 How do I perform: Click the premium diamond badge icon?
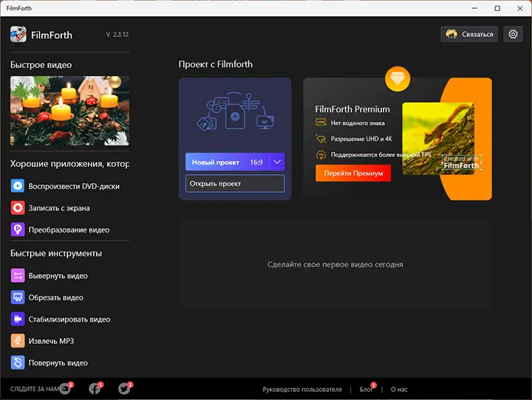398,79
